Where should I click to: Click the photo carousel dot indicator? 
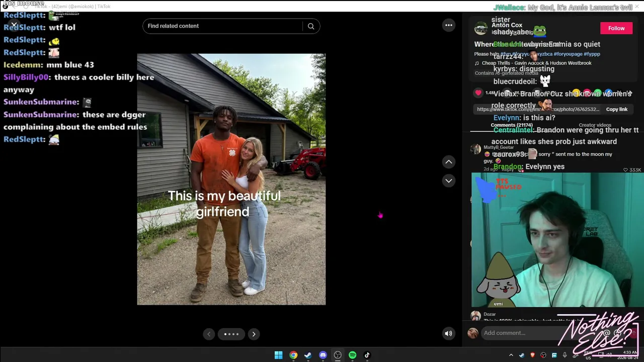click(231, 334)
